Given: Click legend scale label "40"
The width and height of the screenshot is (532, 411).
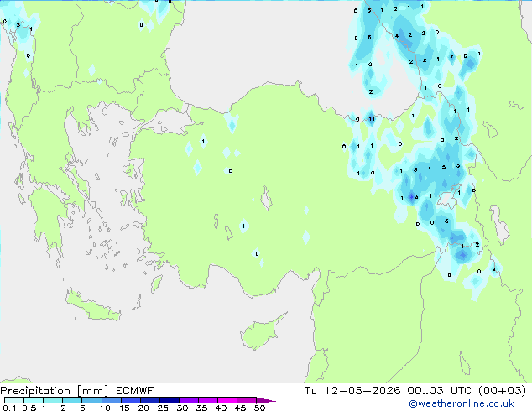Looking at the screenshot, I should pyautogui.click(x=221, y=408).
